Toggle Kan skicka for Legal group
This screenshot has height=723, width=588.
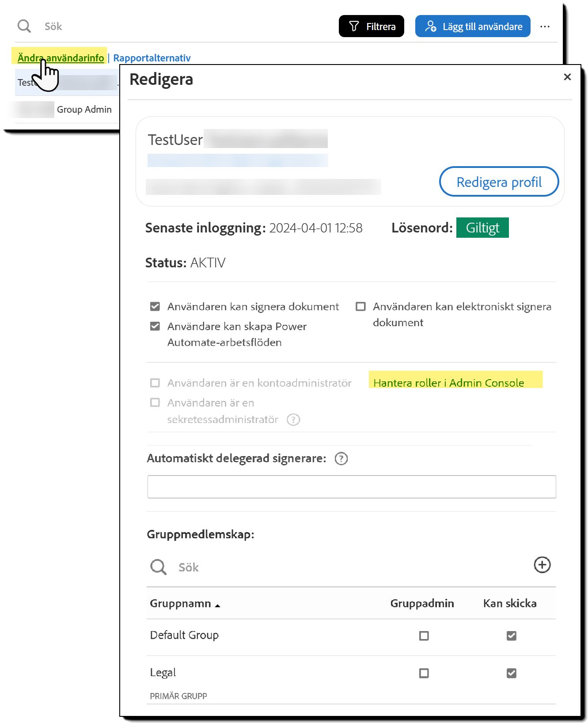(x=511, y=673)
